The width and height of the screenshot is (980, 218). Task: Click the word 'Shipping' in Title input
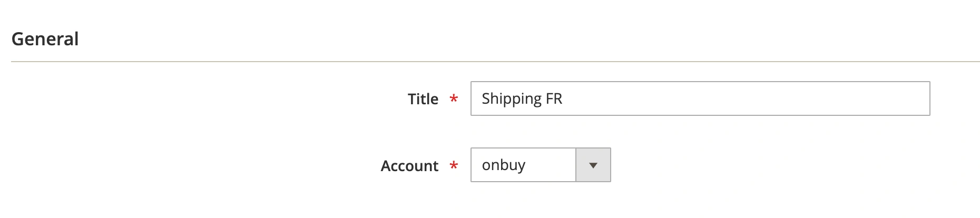(x=504, y=98)
